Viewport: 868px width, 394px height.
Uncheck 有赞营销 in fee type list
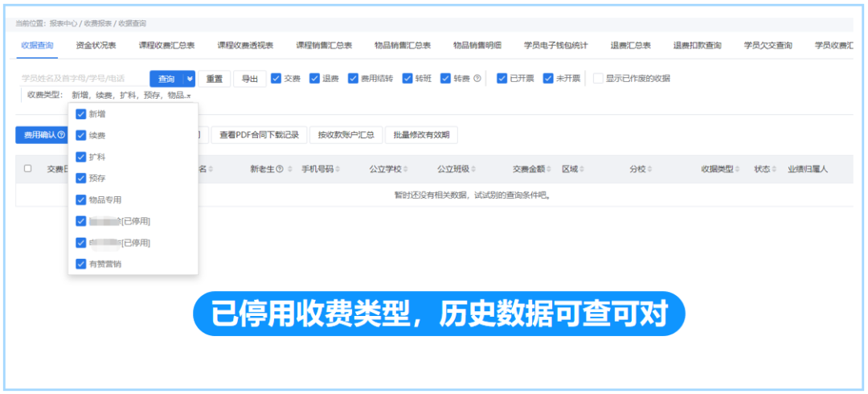81,264
